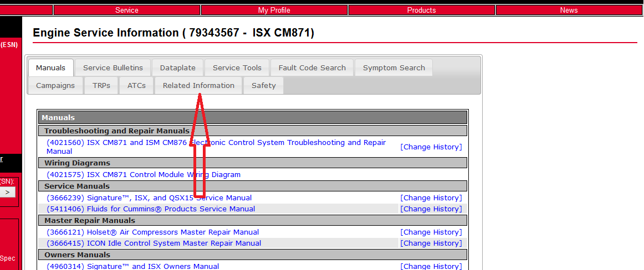The height and width of the screenshot is (270, 644).
Task: Switch to the Dataplate tab
Action: (177, 67)
